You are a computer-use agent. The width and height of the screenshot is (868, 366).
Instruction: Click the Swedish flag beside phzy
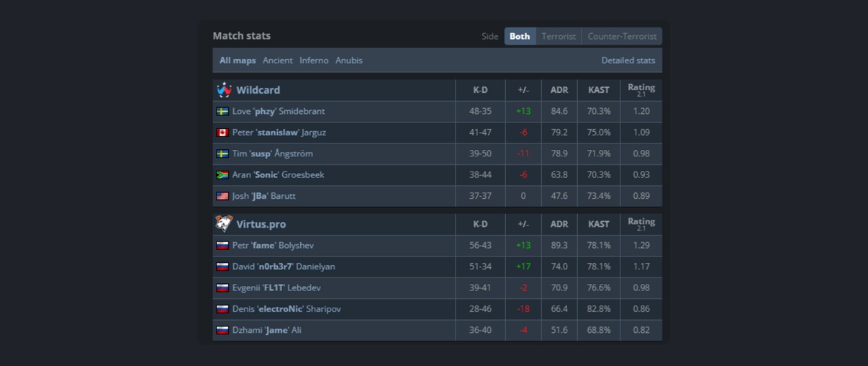222,111
